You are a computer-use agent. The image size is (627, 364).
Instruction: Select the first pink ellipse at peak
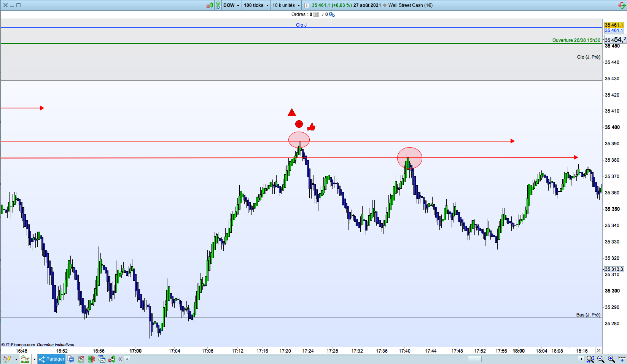(299, 140)
